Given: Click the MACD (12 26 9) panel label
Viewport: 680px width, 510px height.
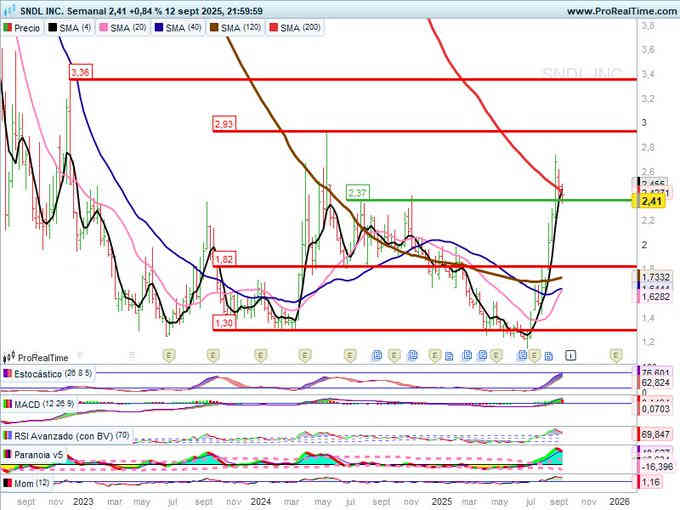Looking at the screenshot, I should (44, 404).
